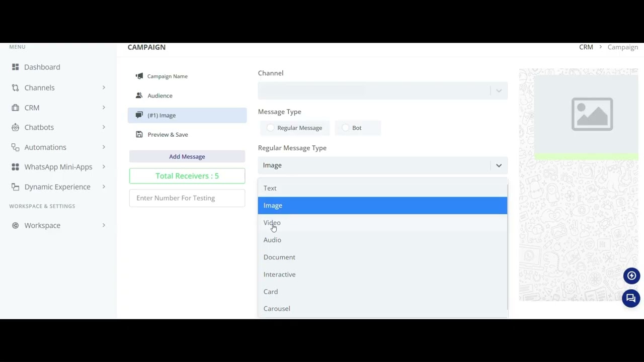Expand the Channels submenu chevron
The width and height of the screenshot is (644, 362).
click(x=104, y=87)
